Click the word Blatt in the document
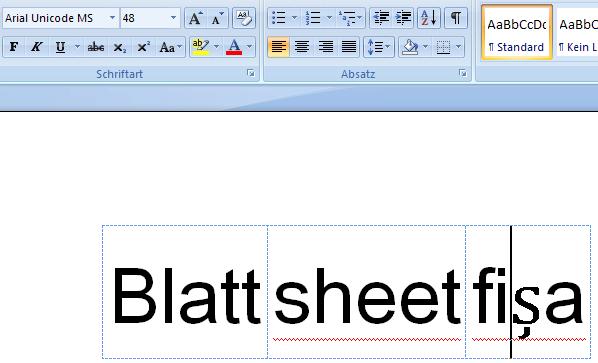 pos(186,296)
